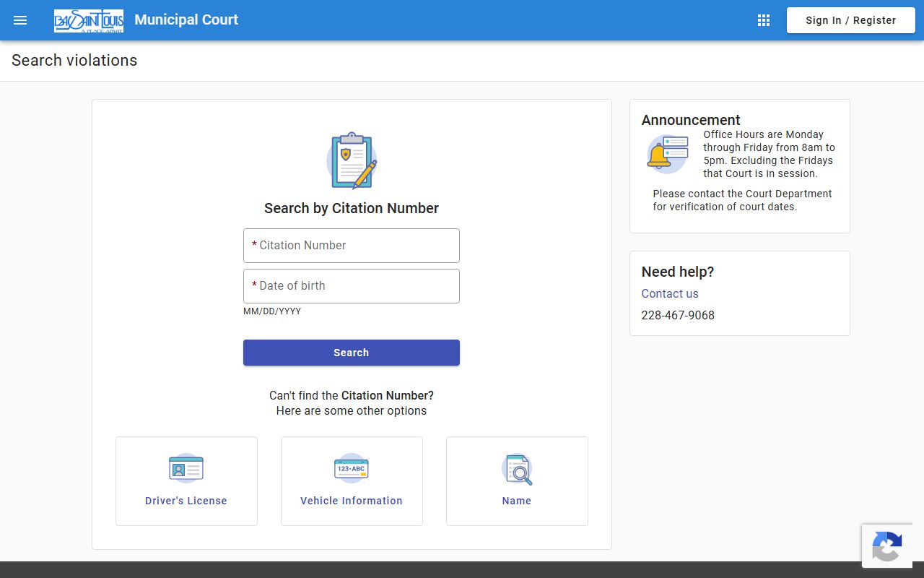Click the Need help? heading
Viewport: 924px width, 578px height.
678,272
